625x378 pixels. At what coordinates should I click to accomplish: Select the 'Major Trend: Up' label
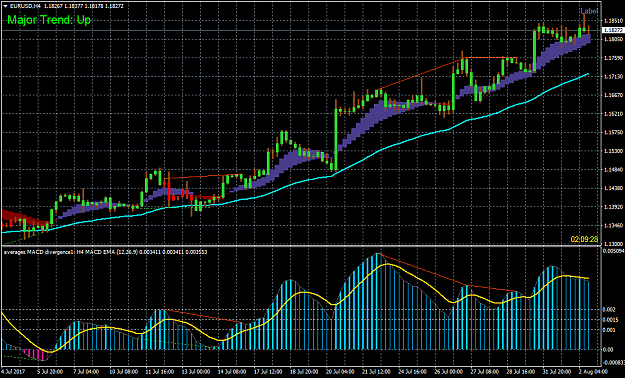(x=49, y=20)
